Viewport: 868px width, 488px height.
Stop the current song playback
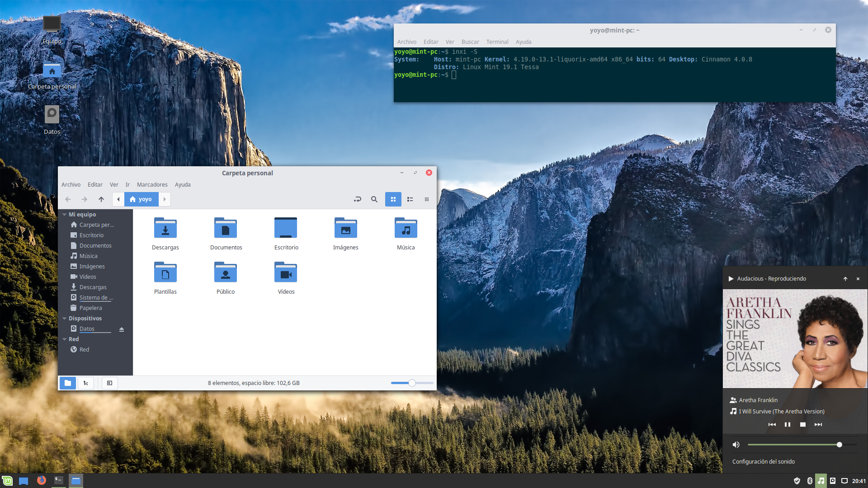[x=802, y=424]
